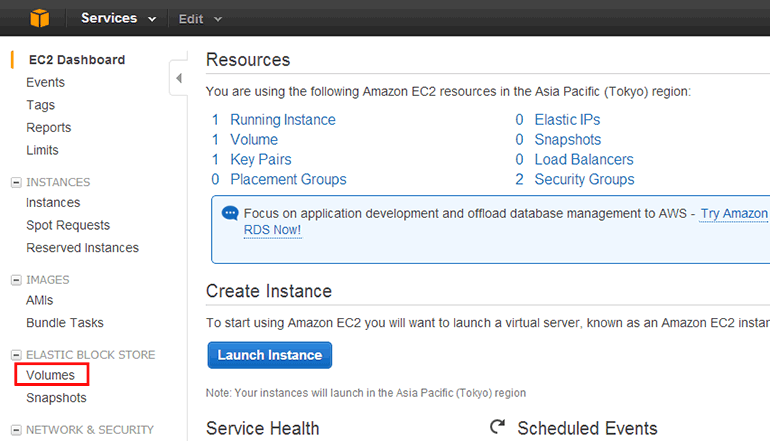Click the speech bubble info icon

pyautogui.click(x=230, y=213)
